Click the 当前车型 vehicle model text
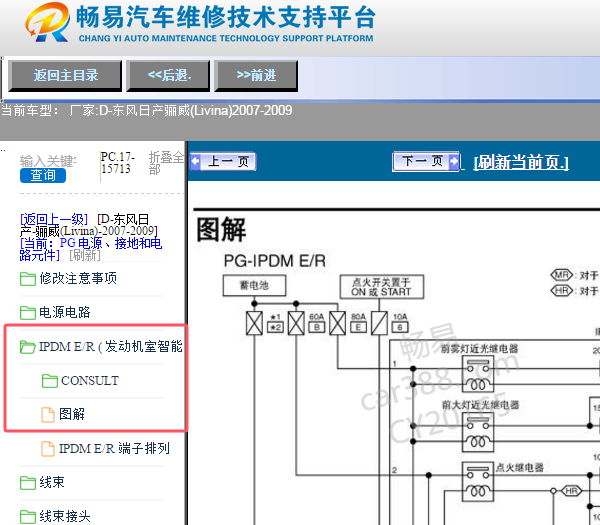The width and height of the screenshot is (600, 525). 147,111
